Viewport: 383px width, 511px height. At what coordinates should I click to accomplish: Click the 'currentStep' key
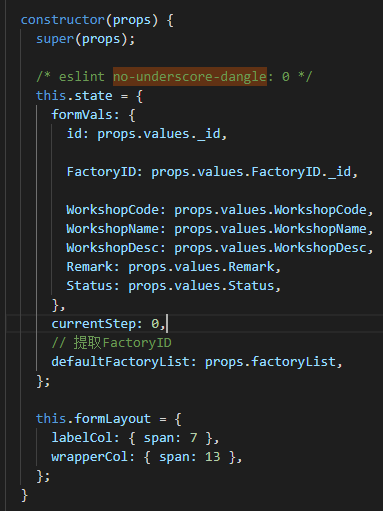click(x=93, y=324)
